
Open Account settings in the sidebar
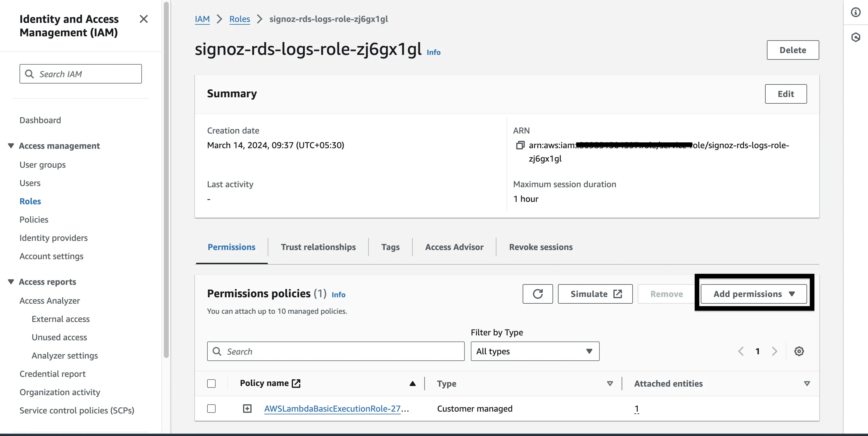point(51,256)
